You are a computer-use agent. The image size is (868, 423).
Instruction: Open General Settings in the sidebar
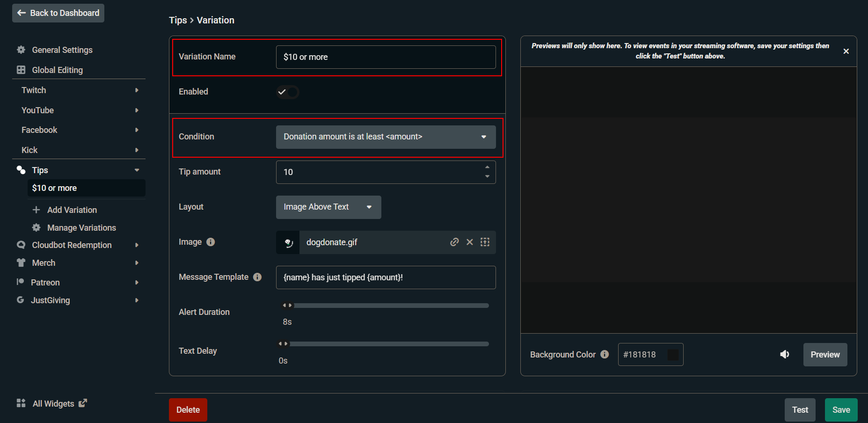tap(62, 50)
